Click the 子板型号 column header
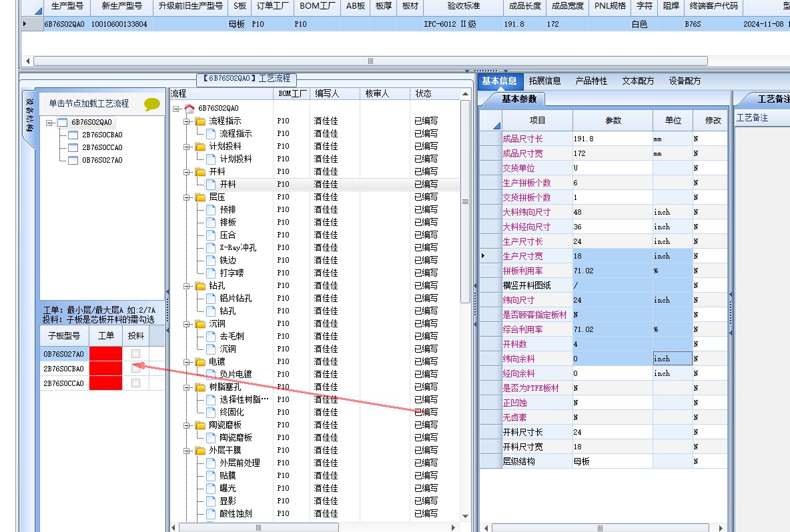 pyautogui.click(x=64, y=336)
